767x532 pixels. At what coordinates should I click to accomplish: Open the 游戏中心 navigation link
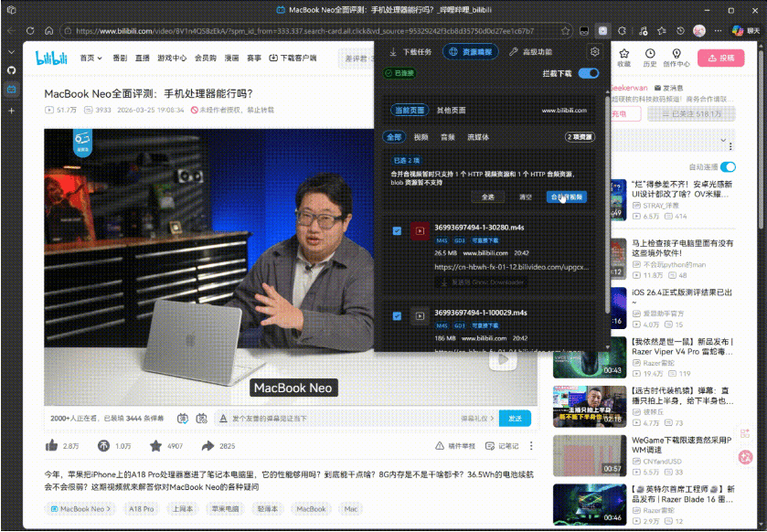[x=172, y=58]
